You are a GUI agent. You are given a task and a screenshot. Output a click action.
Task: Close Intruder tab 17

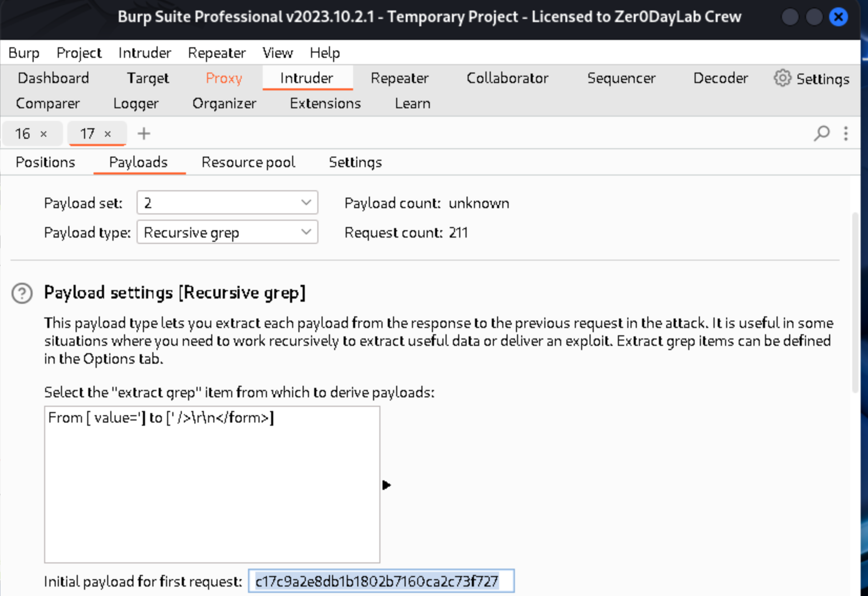click(x=108, y=134)
